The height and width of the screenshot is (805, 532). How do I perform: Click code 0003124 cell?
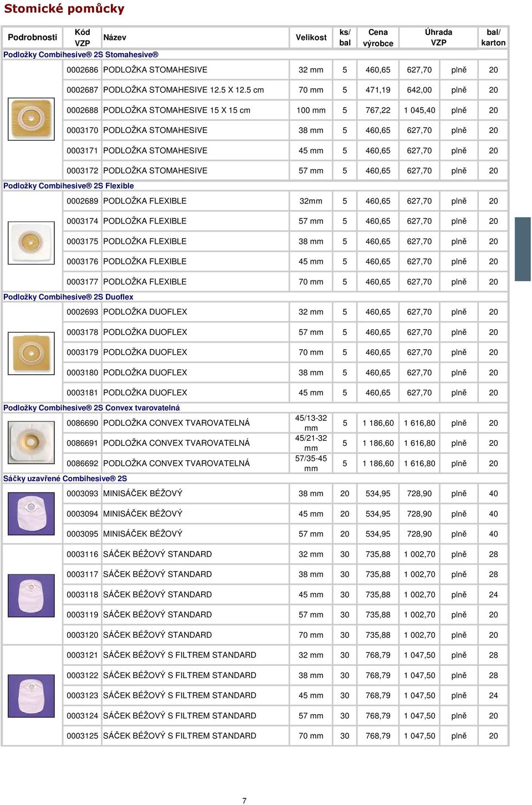coord(83,716)
